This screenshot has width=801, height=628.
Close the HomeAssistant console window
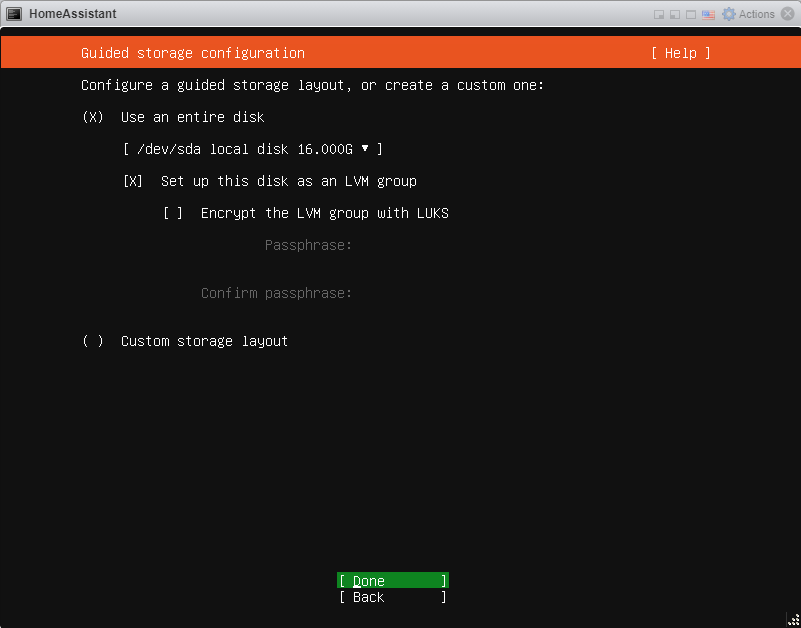(788, 14)
